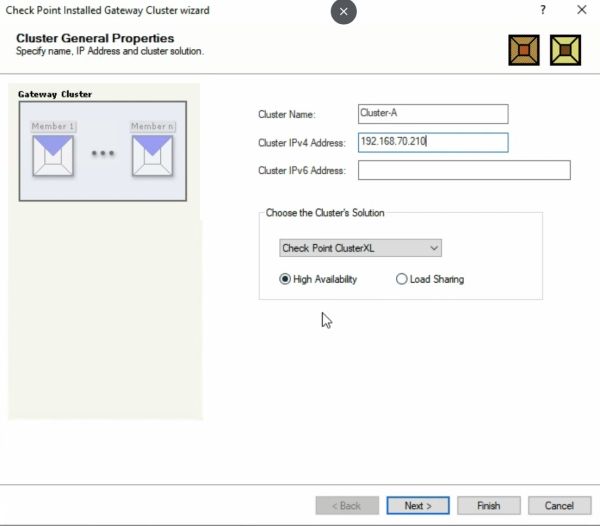This screenshot has width=600, height=526.
Task: Click the wizard window title text
Action: coord(108,10)
